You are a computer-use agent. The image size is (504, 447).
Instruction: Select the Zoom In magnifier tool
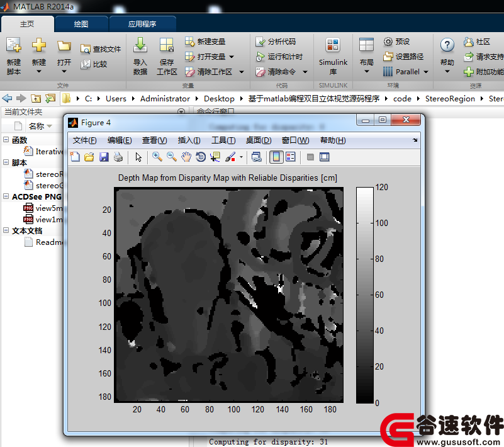[x=157, y=157]
